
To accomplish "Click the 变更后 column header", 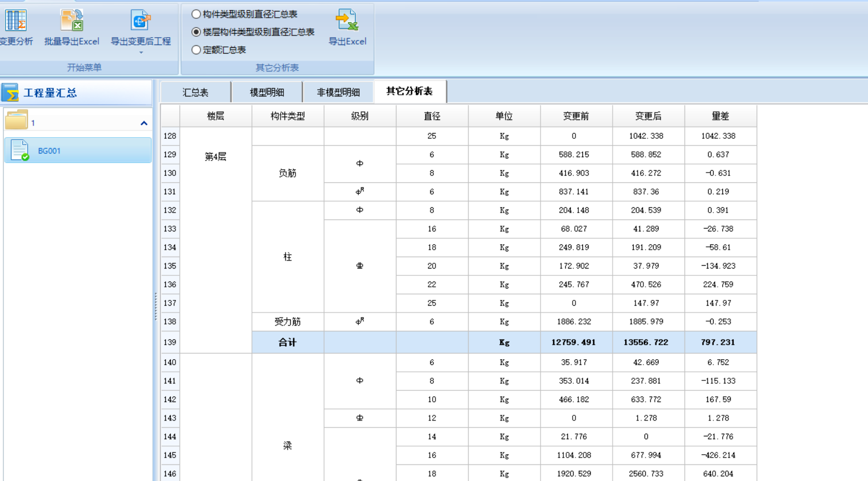I will tap(649, 116).
